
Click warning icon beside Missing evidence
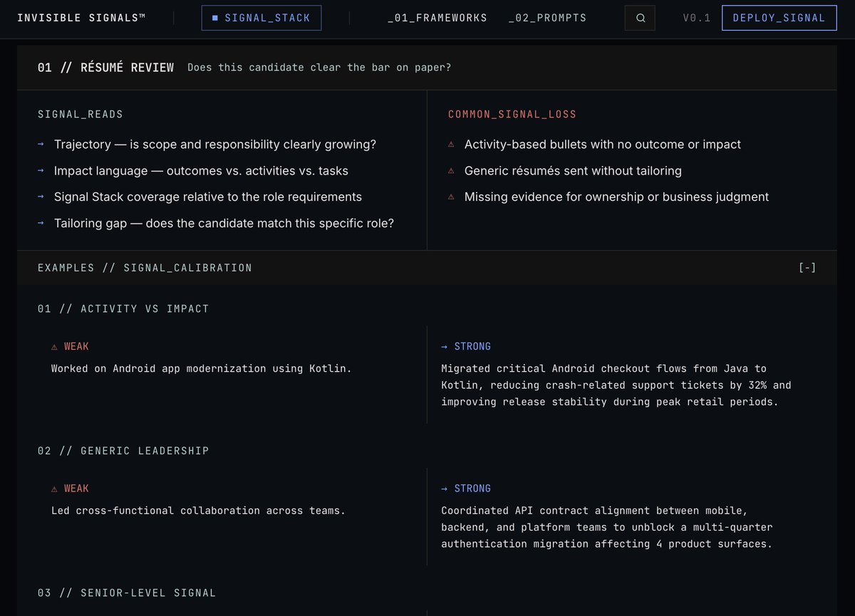tap(451, 197)
